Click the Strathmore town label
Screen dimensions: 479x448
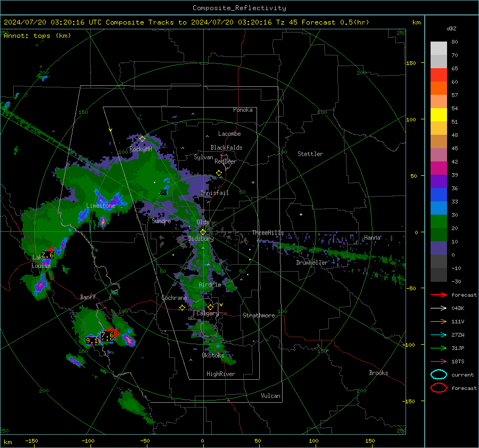pos(259,315)
